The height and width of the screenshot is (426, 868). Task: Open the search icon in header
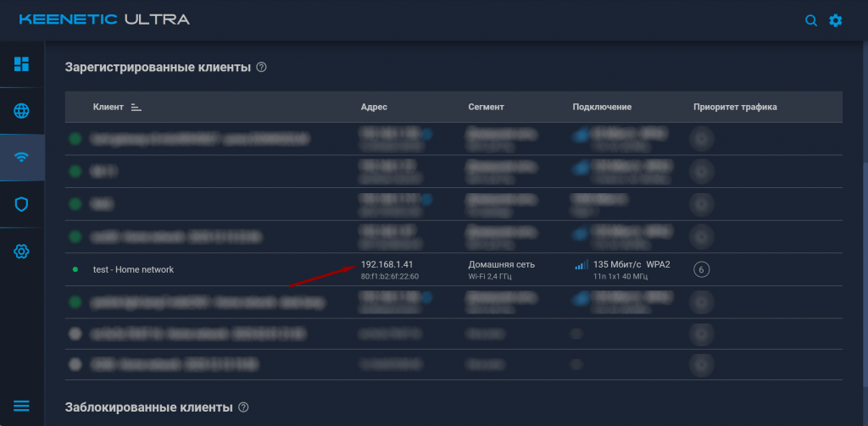click(x=811, y=20)
